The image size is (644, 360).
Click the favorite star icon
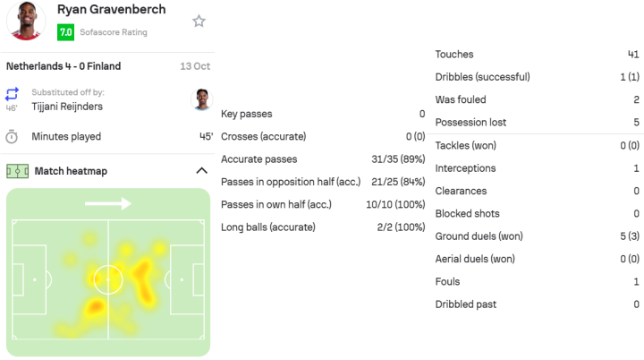coord(199,21)
